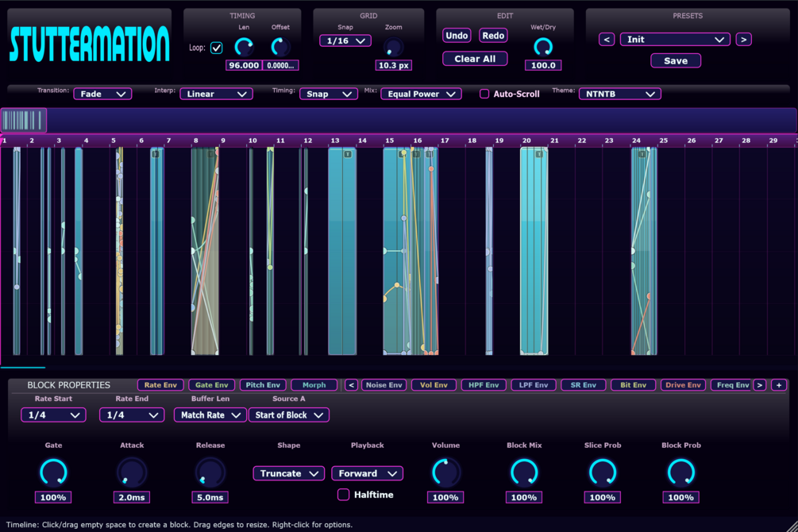Click the Attack knob
The width and height of the screenshot is (798, 532).
point(132,472)
